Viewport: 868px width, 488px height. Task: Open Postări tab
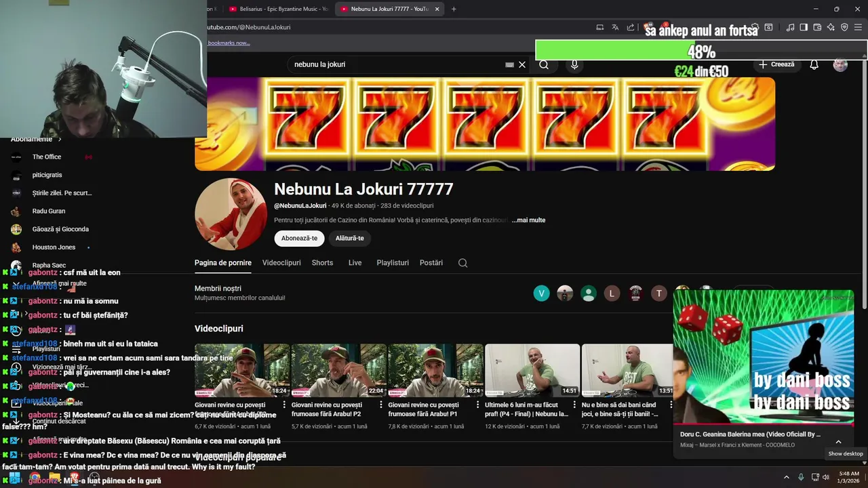pyautogui.click(x=431, y=263)
